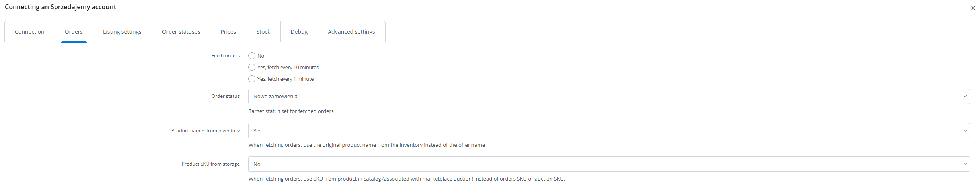
Task: Select the Prices tab
Action: pos(228,32)
